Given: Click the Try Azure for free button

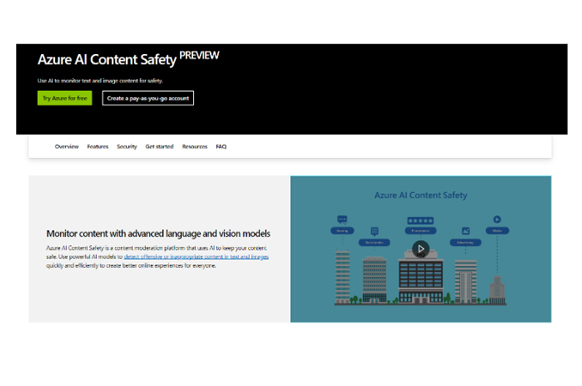Looking at the screenshot, I should pos(65,98).
